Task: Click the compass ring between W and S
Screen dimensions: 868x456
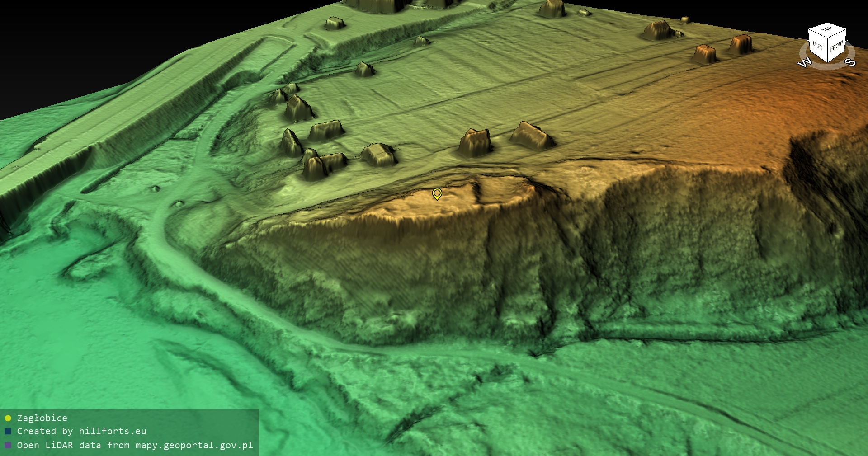Action: (827, 67)
